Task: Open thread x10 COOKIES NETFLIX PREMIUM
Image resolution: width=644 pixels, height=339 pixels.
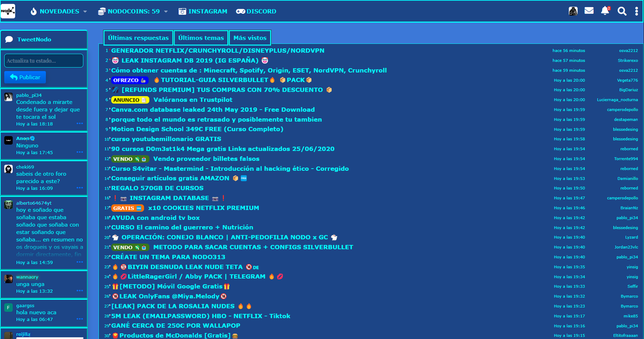Action: pos(203,208)
